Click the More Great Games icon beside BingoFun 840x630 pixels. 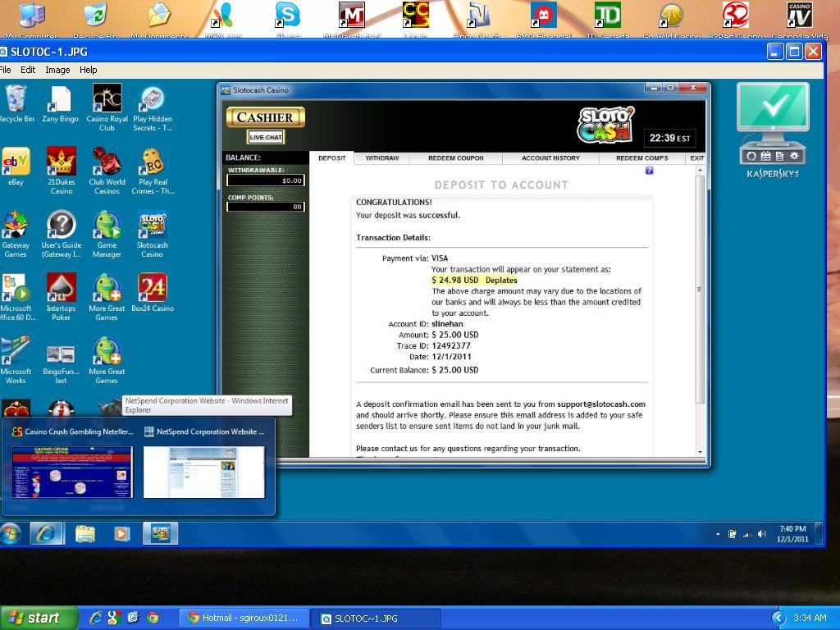coord(107,361)
